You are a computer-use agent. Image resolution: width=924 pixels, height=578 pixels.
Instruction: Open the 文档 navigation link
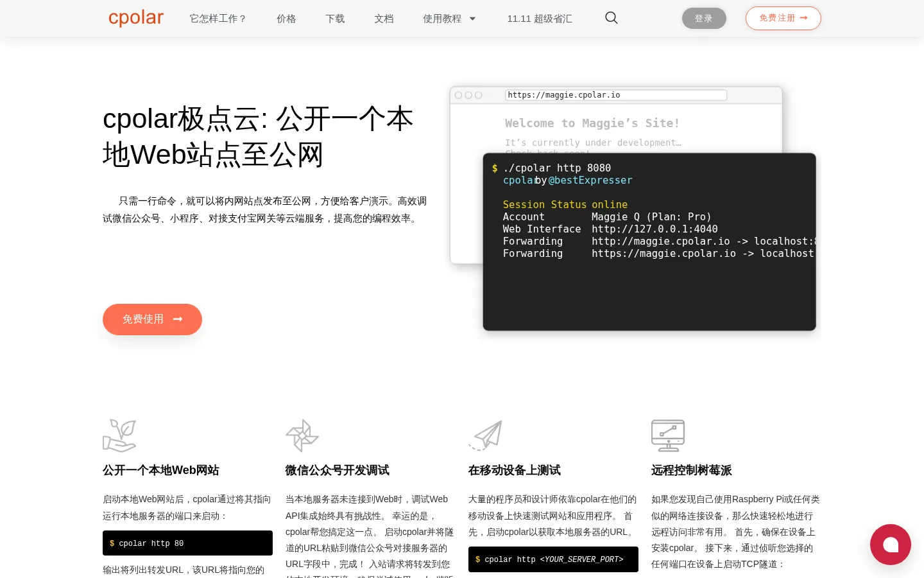click(384, 19)
